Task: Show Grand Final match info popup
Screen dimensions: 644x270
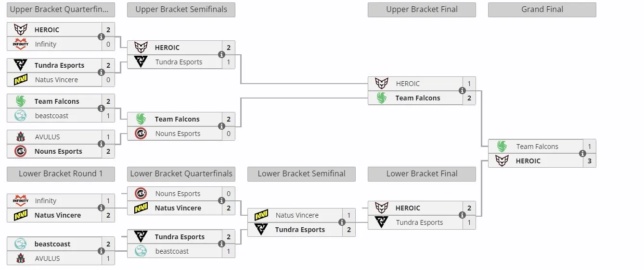Action: point(582,154)
